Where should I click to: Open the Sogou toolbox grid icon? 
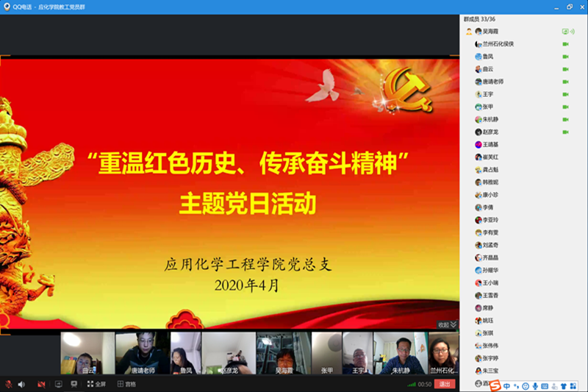(x=573, y=386)
